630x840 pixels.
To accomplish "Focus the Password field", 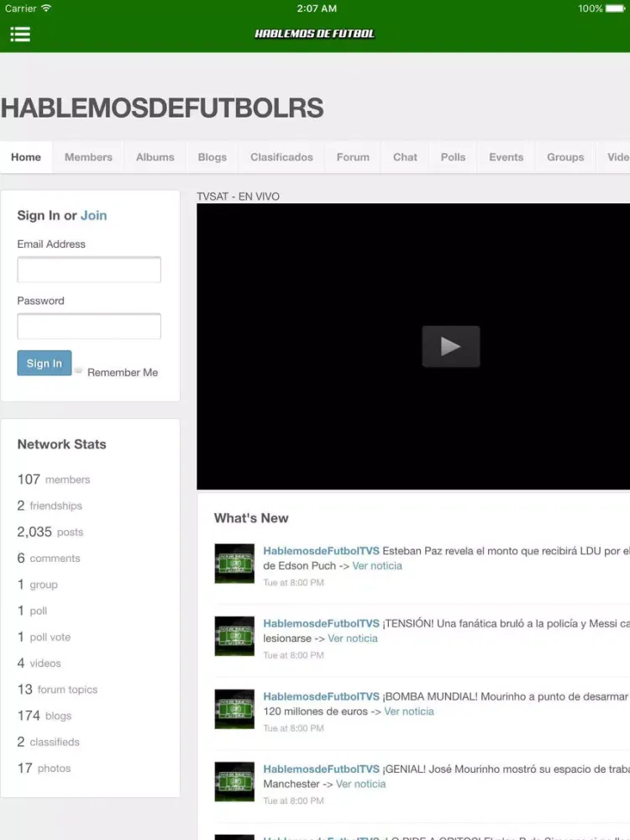I will pos(89,326).
